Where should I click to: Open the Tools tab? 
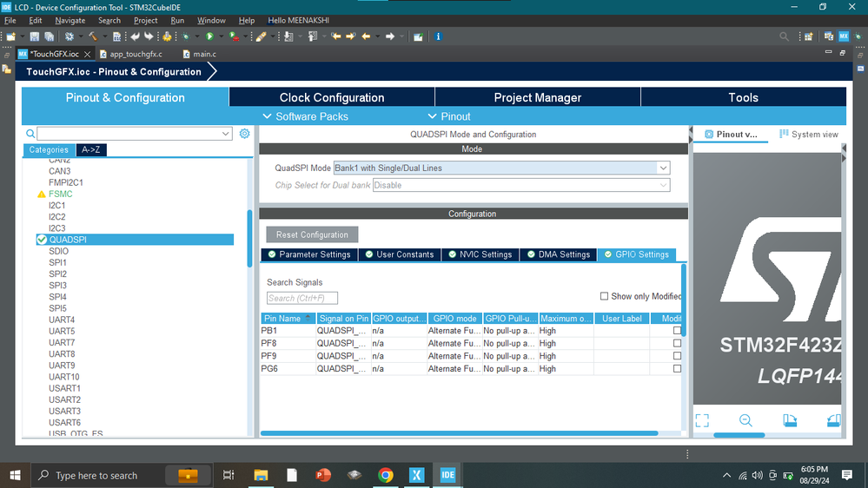point(744,97)
